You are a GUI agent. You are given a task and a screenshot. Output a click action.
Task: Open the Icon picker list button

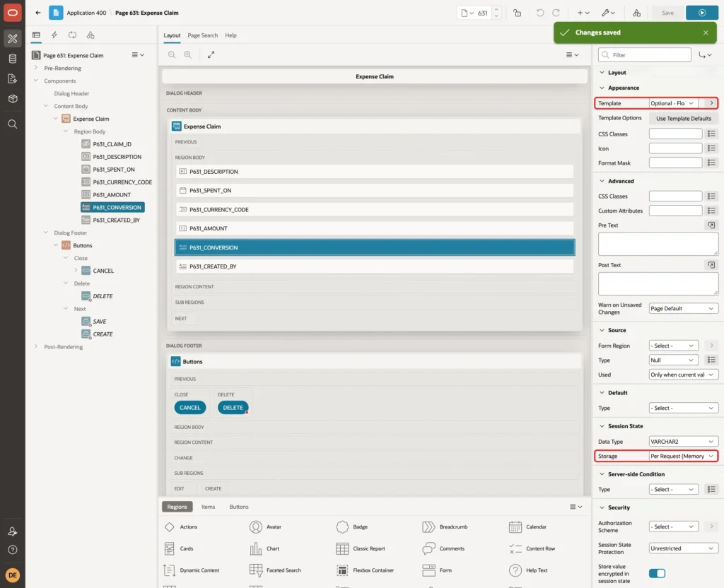coord(711,148)
